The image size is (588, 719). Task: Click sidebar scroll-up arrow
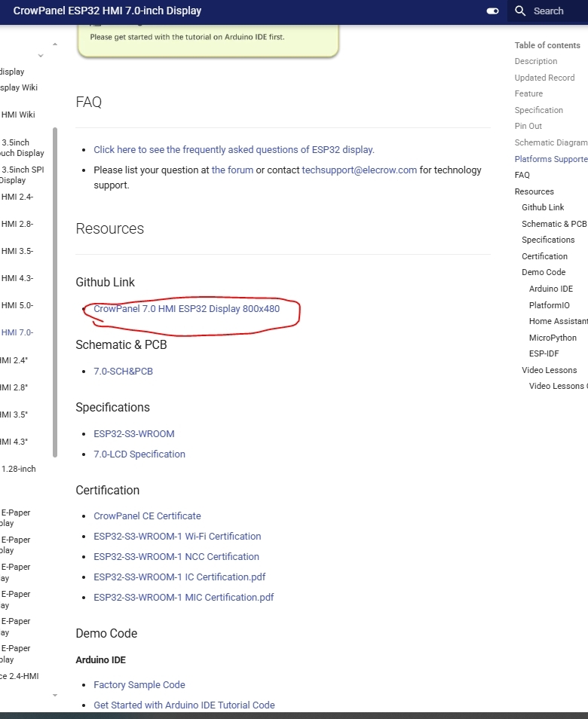[x=55, y=44]
